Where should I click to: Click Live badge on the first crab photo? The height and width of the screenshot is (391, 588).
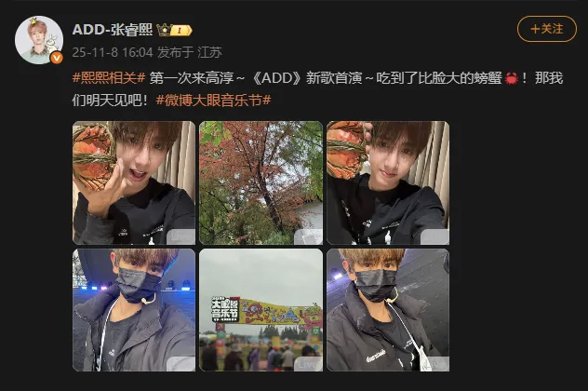(181, 236)
